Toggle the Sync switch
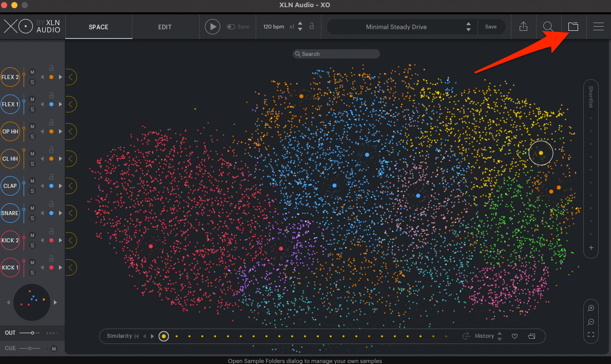This screenshot has width=611, height=364. click(232, 27)
